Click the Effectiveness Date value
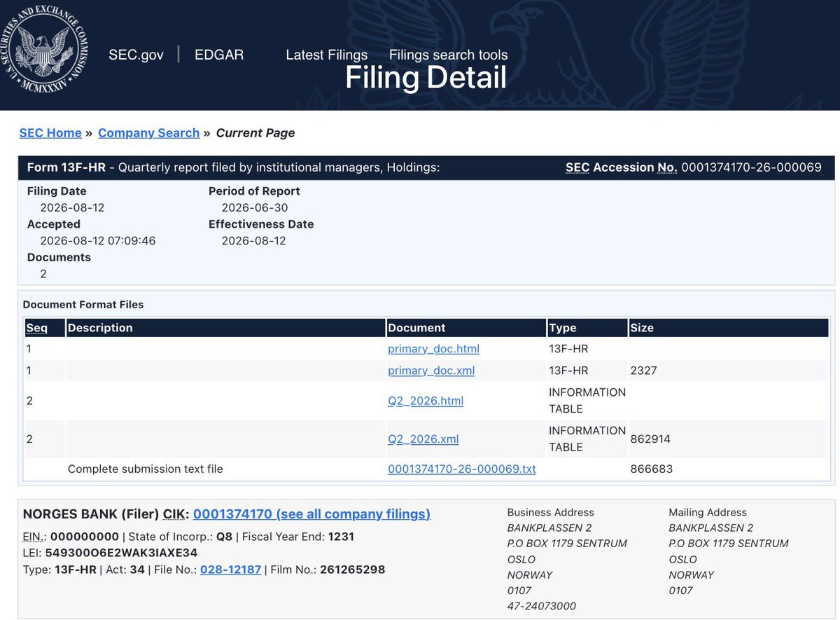The width and height of the screenshot is (840, 620). 253,241
